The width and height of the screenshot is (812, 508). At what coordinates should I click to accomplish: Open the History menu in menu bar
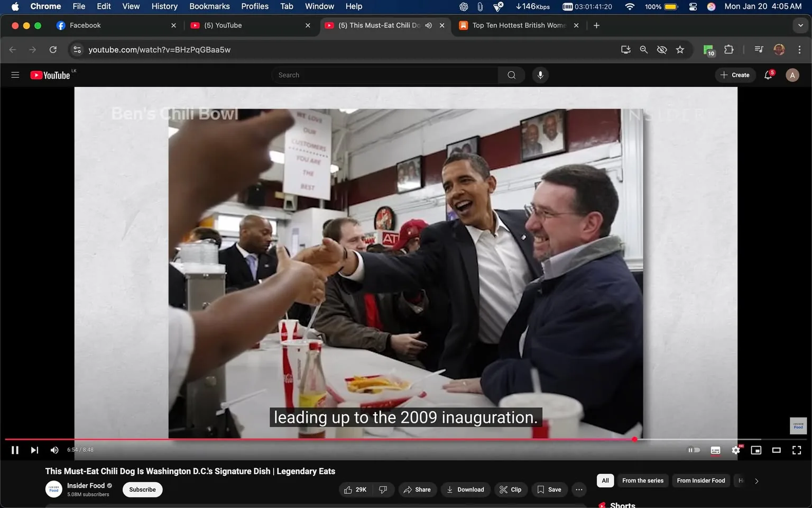pyautogui.click(x=164, y=6)
